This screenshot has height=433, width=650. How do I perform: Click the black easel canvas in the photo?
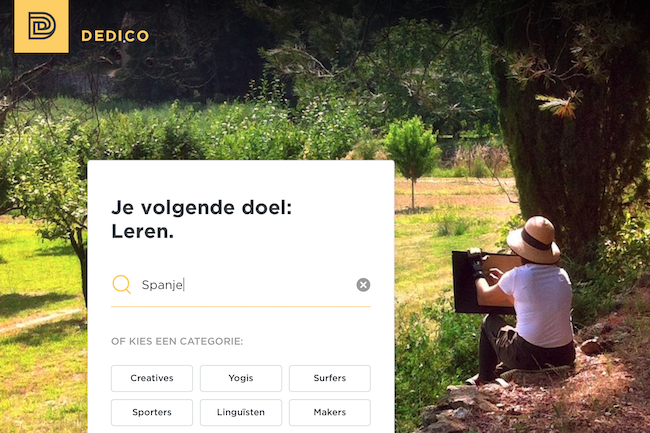(x=483, y=282)
